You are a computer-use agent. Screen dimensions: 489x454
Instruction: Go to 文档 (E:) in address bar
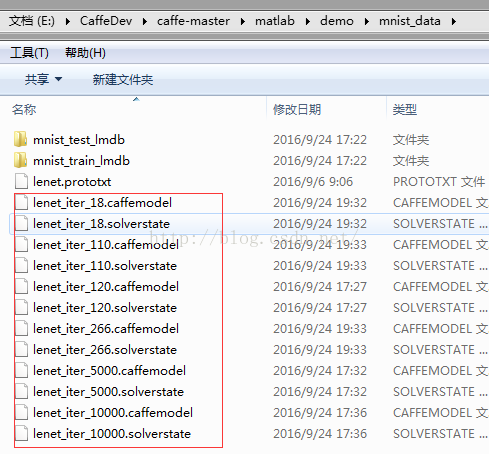[x=32, y=21]
